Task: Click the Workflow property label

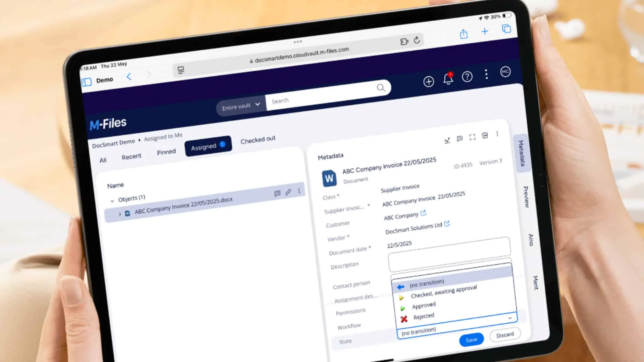Action: 349,326
